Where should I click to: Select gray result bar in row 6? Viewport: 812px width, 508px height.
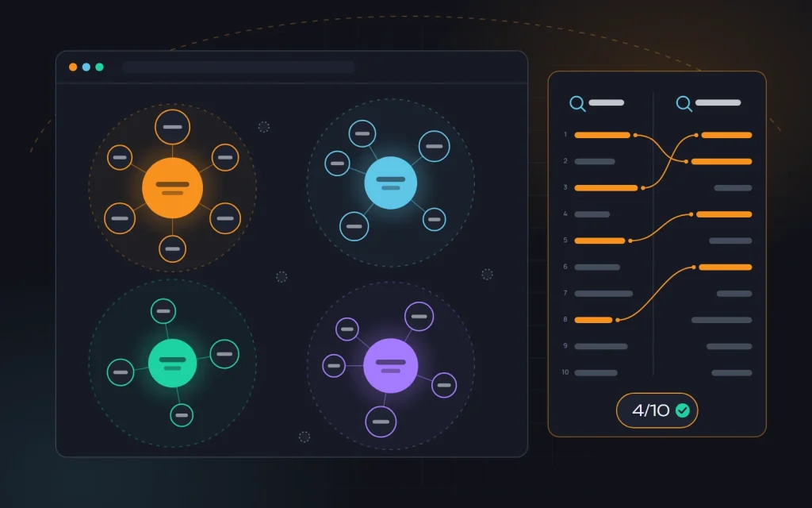pyautogui.click(x=597, y=267)
